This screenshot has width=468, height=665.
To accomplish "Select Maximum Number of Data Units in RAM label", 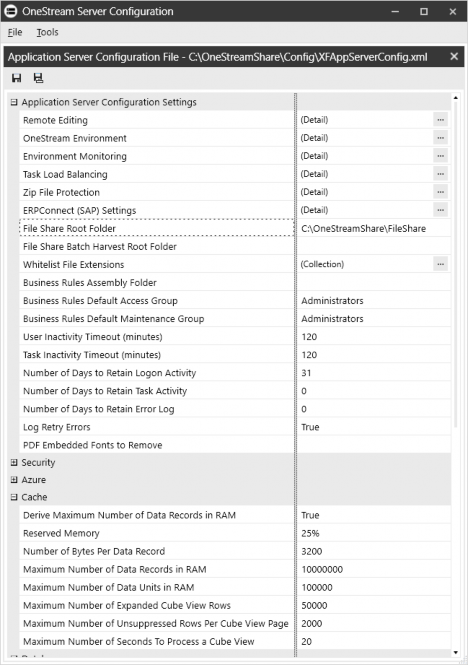I will [109, 587].
